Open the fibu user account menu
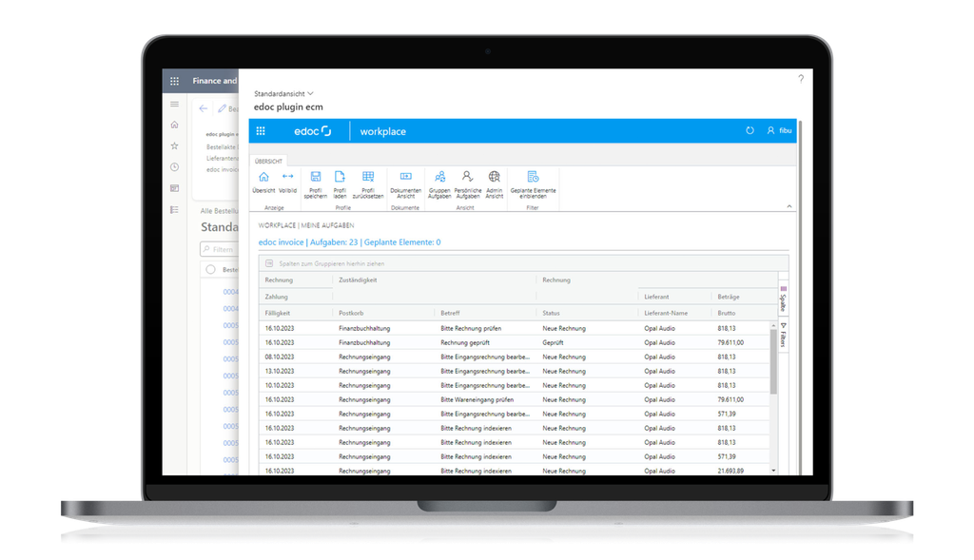Image resolution: width=974 pixels, height=560 pixels. [x=779, y=131]
